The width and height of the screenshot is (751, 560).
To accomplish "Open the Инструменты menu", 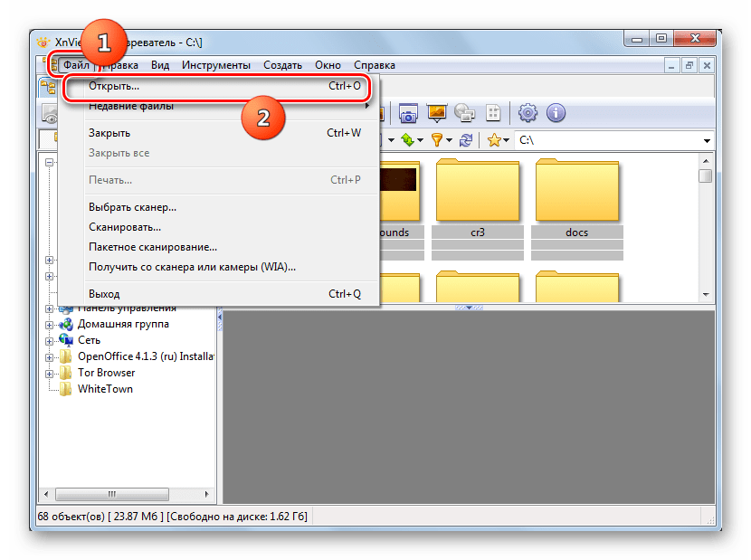I will coord(216,64).
